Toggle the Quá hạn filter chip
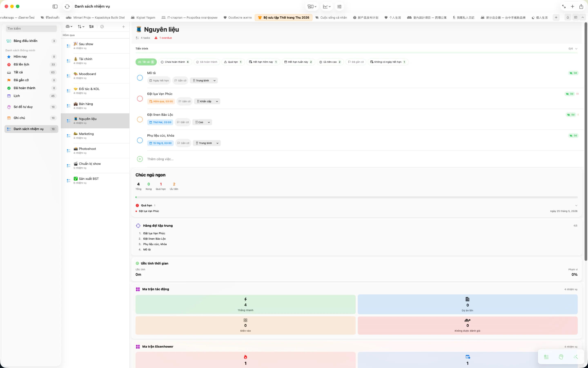Image resolution: width=588 pixels, height=368 pixels. point(233,62)
